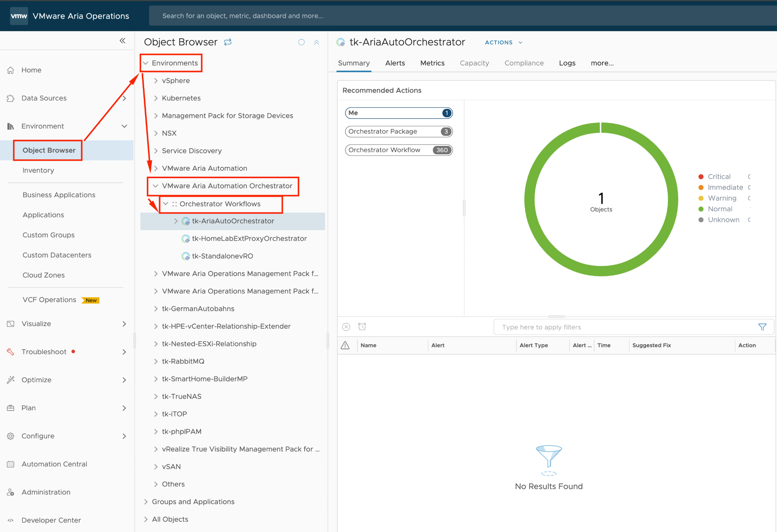This screenshot has width=777, height=532.
Task: Click the Environment books icon
Action: coord(11,126)
